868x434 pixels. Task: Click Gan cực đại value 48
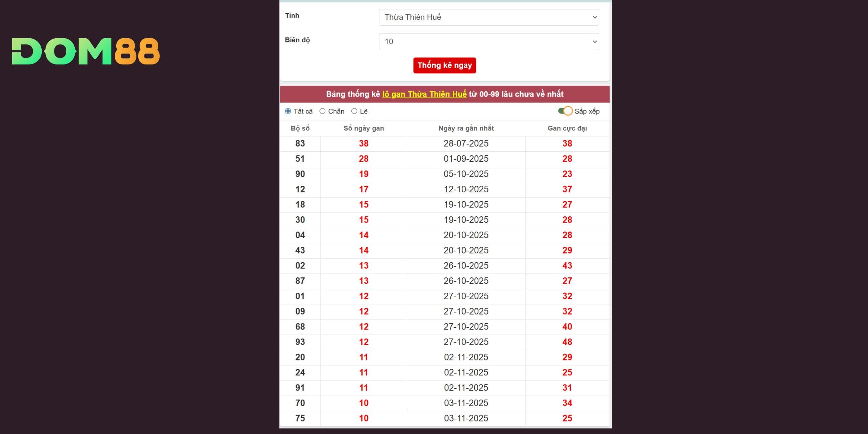coord(567,342)
